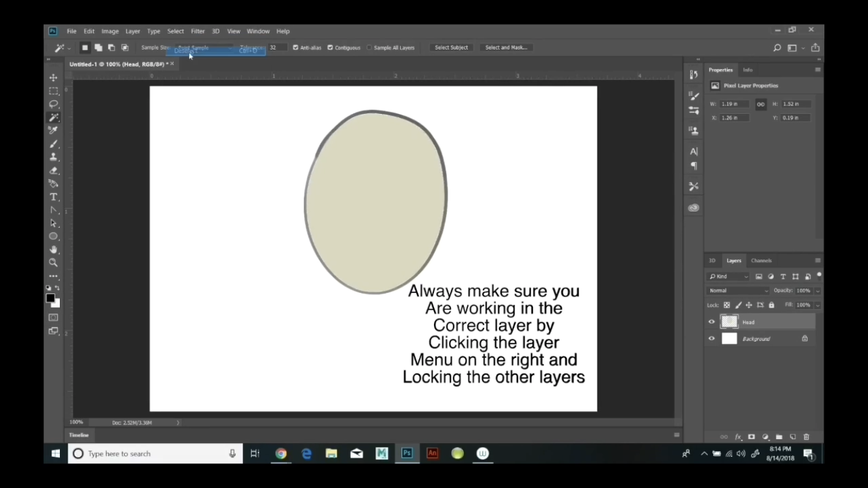Open the Filter menu

(198, 31)
